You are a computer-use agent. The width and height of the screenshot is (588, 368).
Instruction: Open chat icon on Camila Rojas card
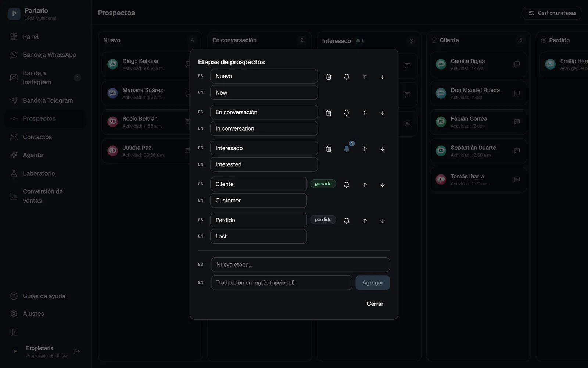517,64
